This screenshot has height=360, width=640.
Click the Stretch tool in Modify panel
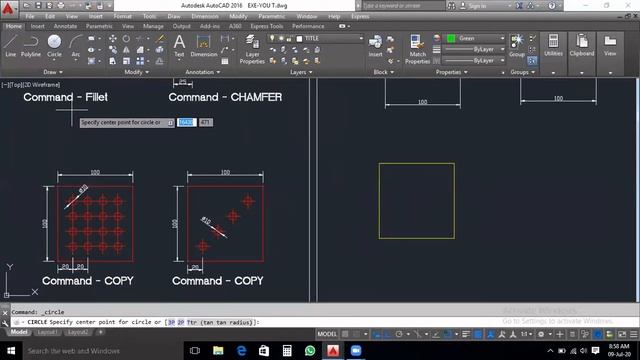pyautogui.click(x=113, y=61)
